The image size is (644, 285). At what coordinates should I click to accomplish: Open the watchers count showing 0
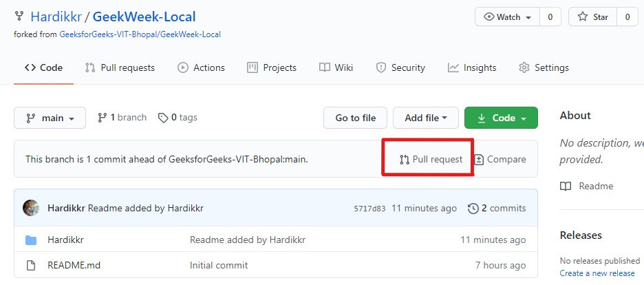tap(550, 17)
